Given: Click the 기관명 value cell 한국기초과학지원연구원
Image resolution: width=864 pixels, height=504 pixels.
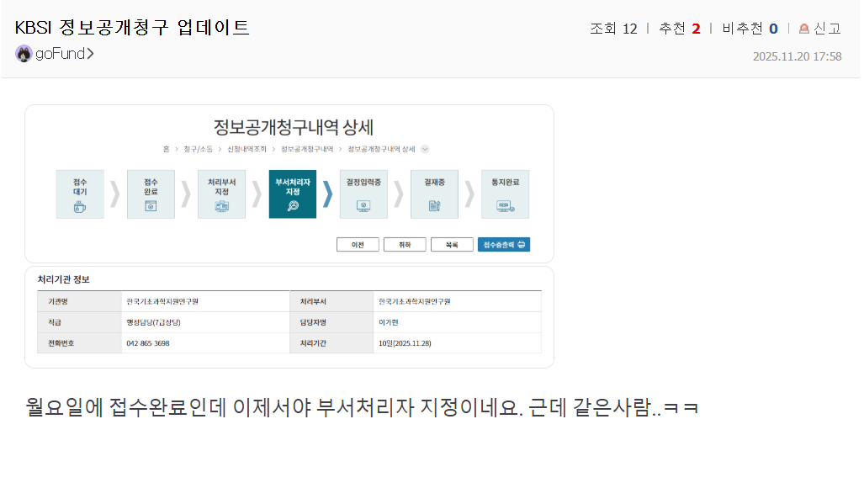Looking at the screenshot, I should pos(205,302).
